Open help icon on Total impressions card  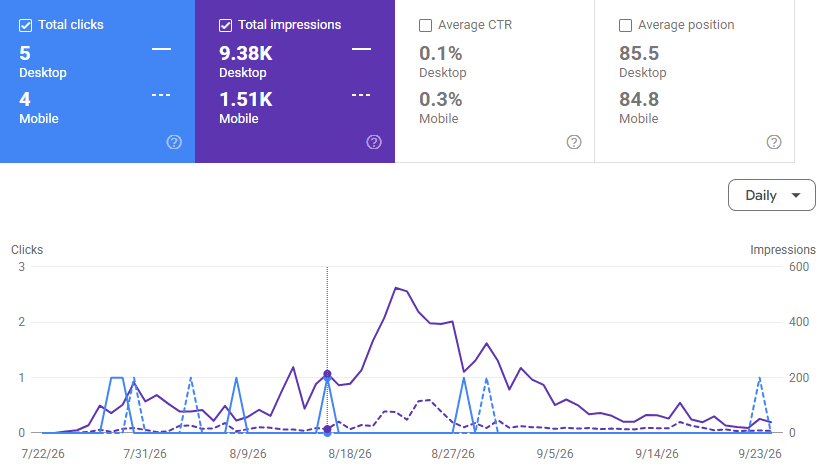pyautogui.click(x=373, y=142)
